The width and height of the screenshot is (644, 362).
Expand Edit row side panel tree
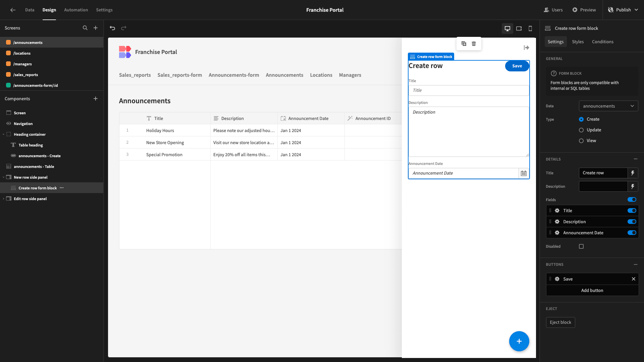click(x=3, y=199)
